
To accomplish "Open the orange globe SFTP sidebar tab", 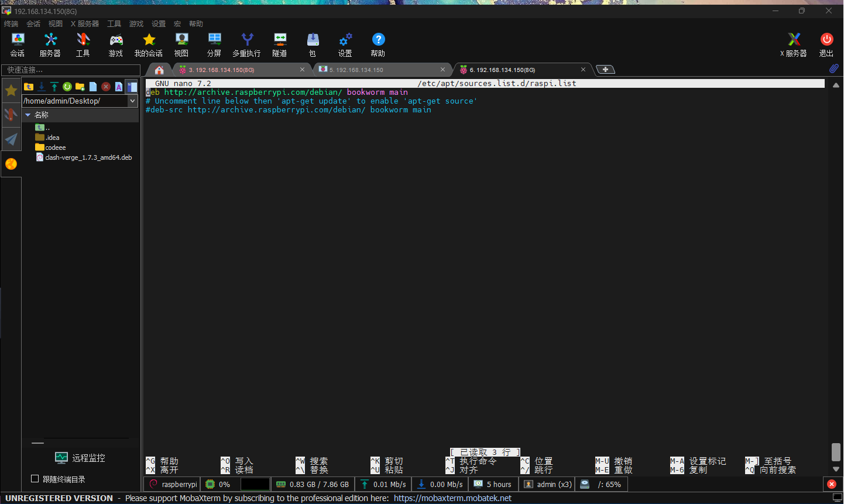I will tap(11, 164).
